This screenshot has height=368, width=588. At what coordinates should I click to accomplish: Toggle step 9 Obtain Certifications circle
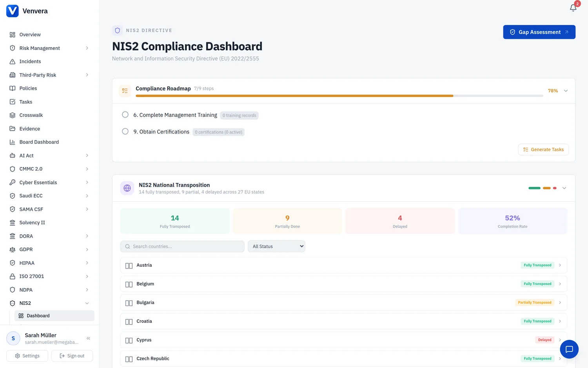125,131
